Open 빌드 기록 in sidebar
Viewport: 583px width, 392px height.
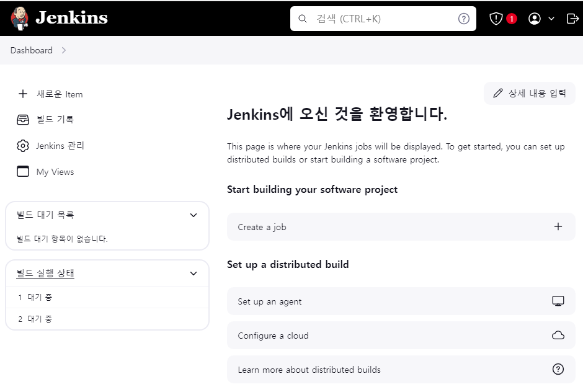(x=55, y=120)
